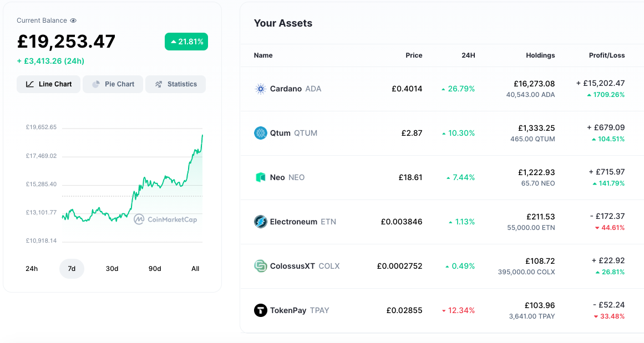
Task: Click the Electroneum coin logo icon
Action: [x=261, y=222]
